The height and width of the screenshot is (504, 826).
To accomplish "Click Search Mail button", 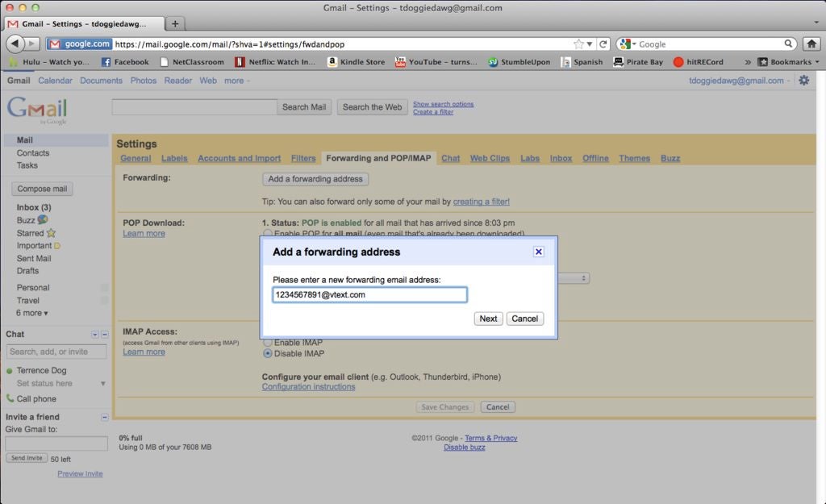I will pyautogui.click(x=304, y=107).
